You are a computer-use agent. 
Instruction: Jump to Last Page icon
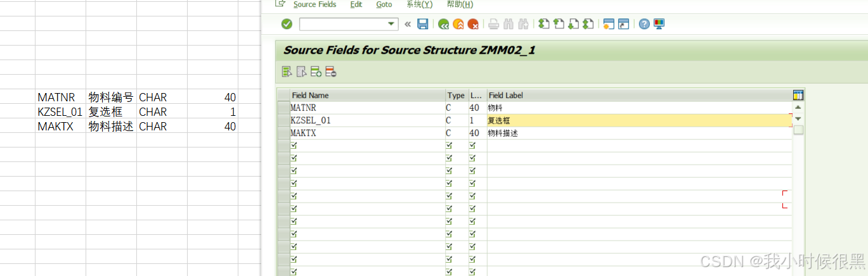(588, 24)
